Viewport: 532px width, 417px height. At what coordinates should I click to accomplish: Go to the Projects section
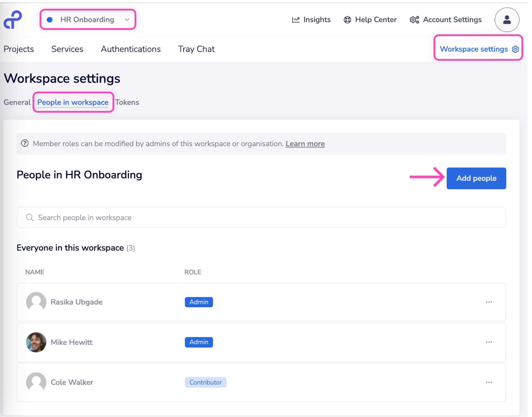[x=19, y=49]
